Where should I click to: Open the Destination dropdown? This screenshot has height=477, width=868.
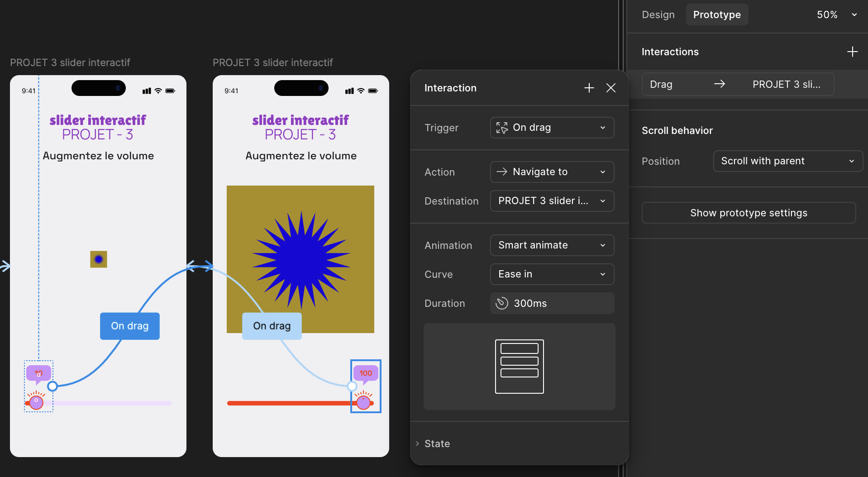(552, 201)
